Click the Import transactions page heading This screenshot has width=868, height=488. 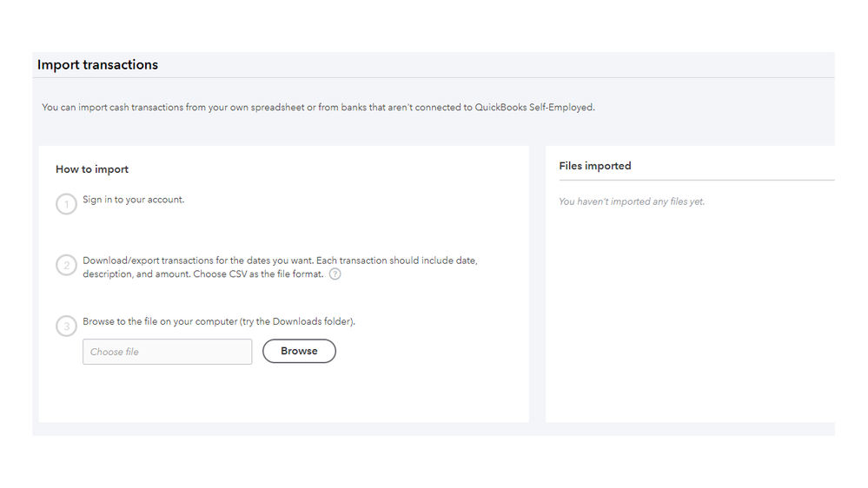pyautogui.click(x=97, y=65)
